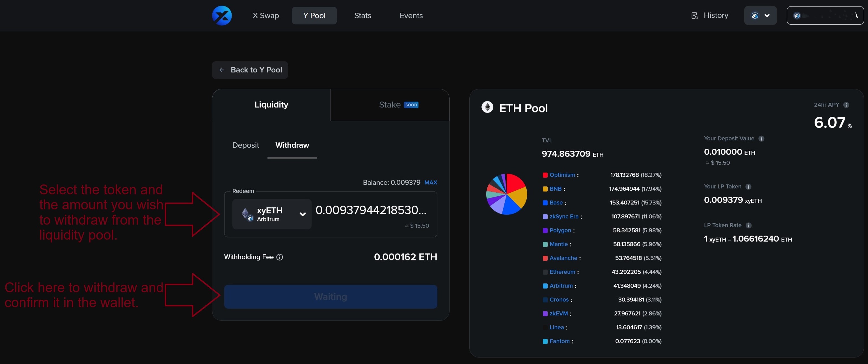Expand the network selector dropdown in header
Screen dimensions: 868x364
(x=760, y=16)
